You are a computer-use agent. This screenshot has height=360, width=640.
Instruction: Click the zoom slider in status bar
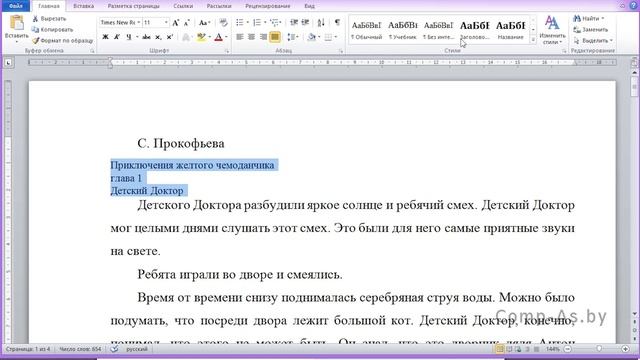598,349
